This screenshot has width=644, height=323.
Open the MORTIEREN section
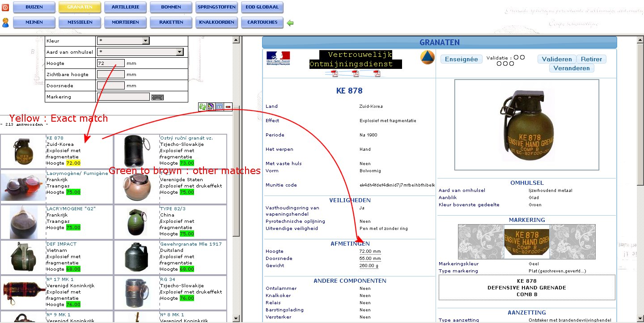(125, 22)
